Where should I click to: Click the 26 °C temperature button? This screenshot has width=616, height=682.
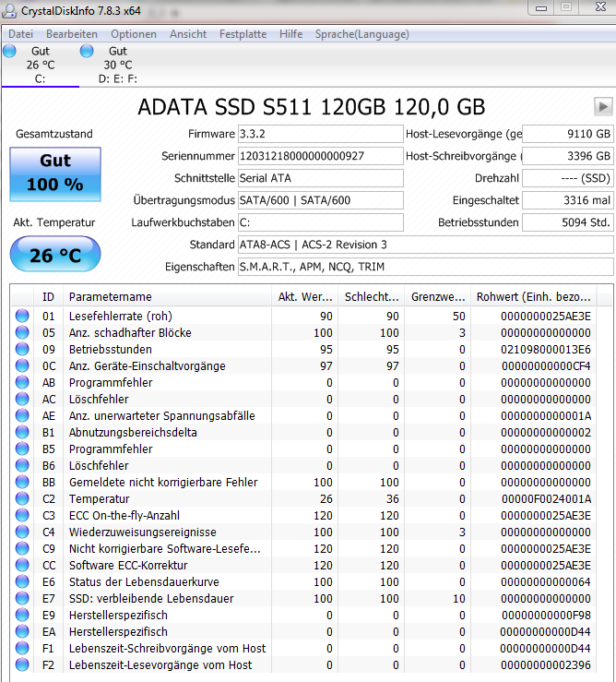coord(55,255)
